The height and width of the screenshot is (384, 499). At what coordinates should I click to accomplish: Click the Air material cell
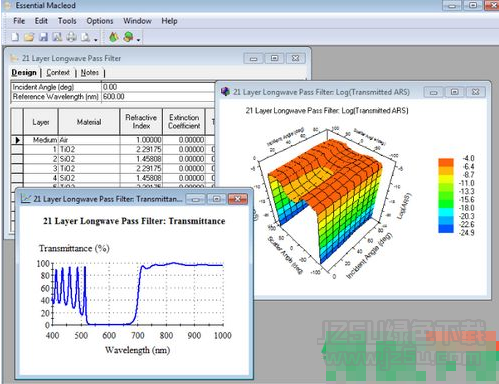point(89,140)
